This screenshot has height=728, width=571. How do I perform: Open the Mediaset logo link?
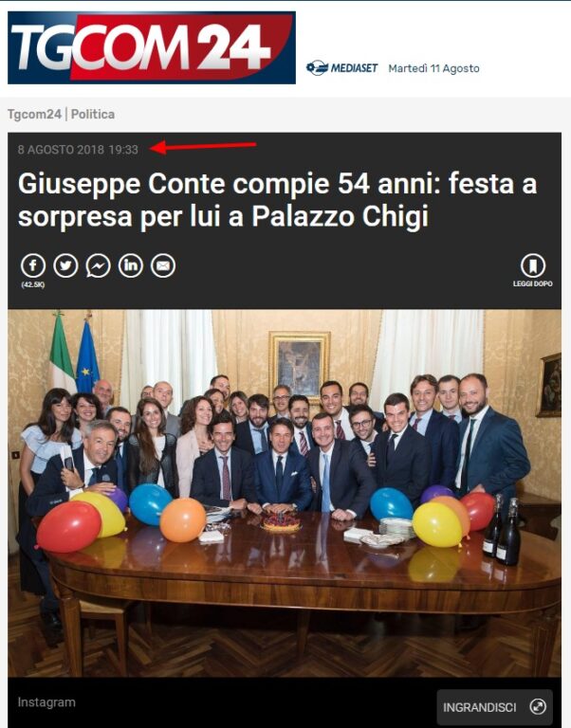(x=342, y=68)
